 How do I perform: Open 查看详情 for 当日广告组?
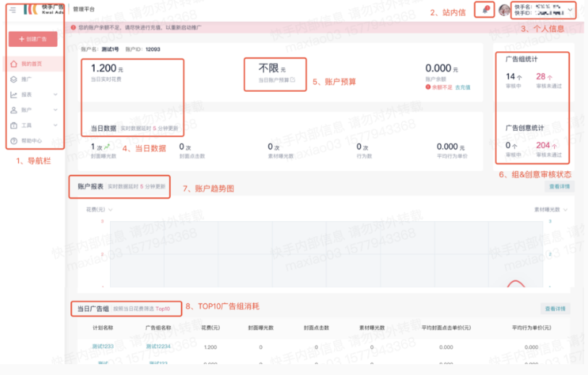coord(555,309)
